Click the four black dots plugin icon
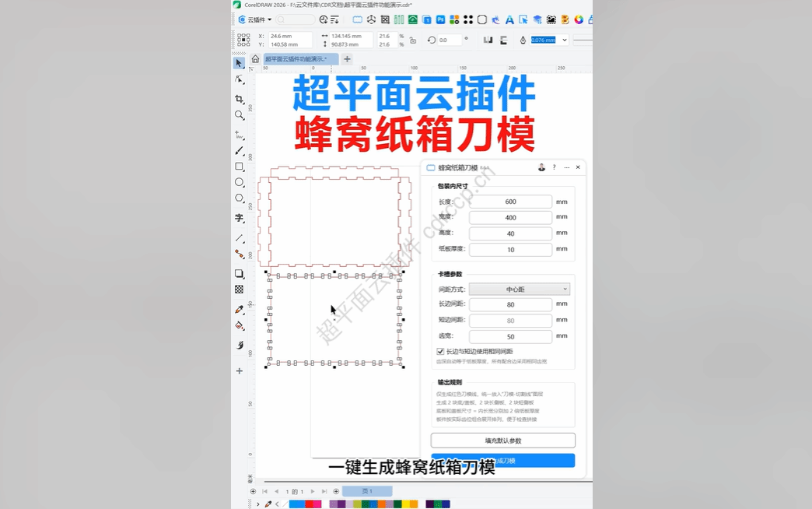The width and height of the screenshot is (812, 509). (468, 19)
